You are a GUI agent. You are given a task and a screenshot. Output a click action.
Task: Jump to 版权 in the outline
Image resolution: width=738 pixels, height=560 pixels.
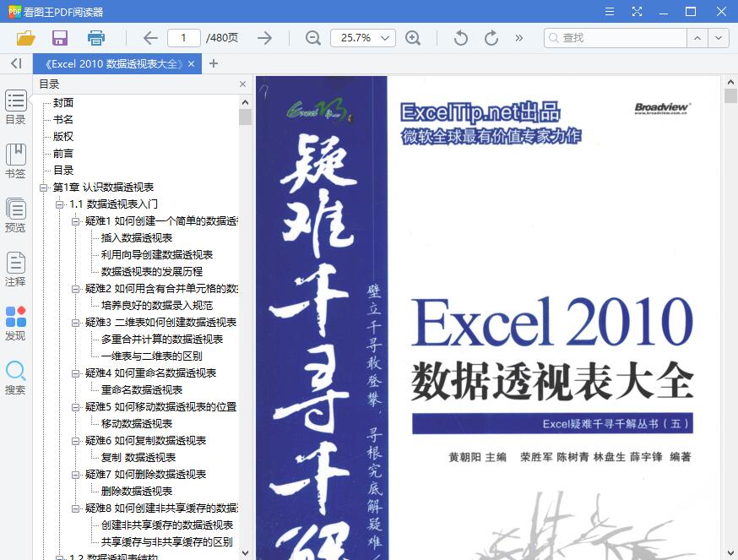pos(63,137)
